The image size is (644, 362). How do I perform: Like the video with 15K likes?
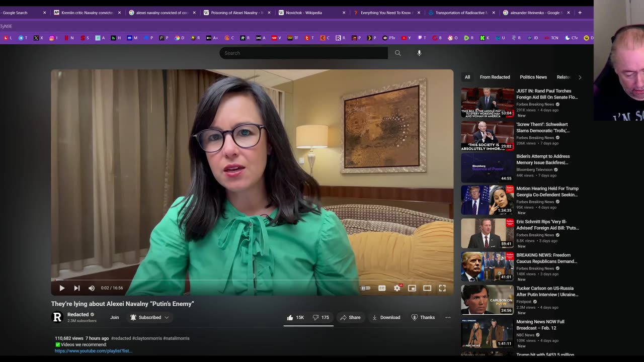point(295,317)
